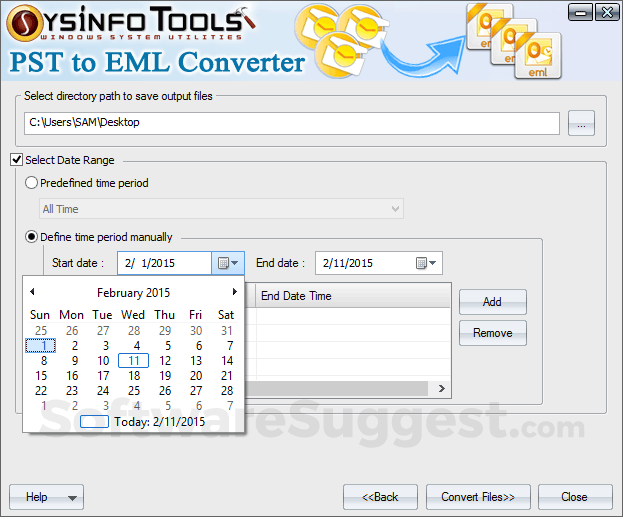The image size is (623, 517).
Task: Select February 11 in the calendar
Action: (x=134, y=361)
